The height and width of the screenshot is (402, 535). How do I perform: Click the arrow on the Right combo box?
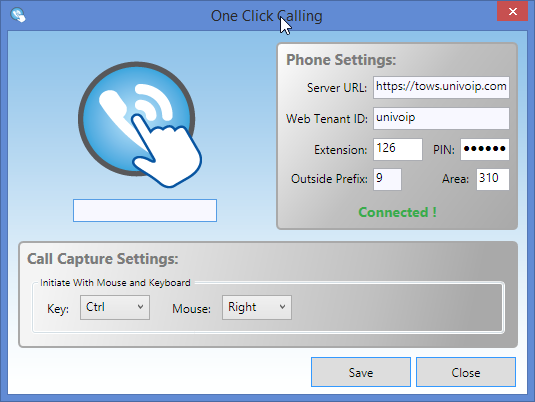[x=282, y=307]
